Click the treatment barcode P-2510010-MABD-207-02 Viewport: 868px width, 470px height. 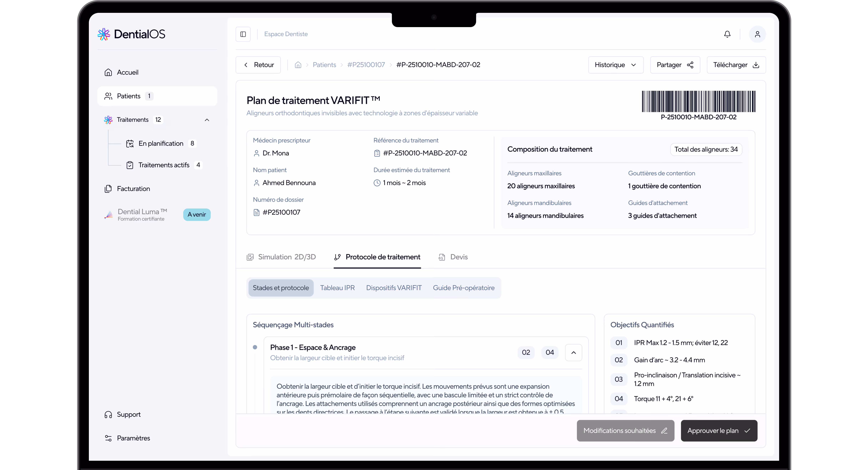tap(698, 101)
